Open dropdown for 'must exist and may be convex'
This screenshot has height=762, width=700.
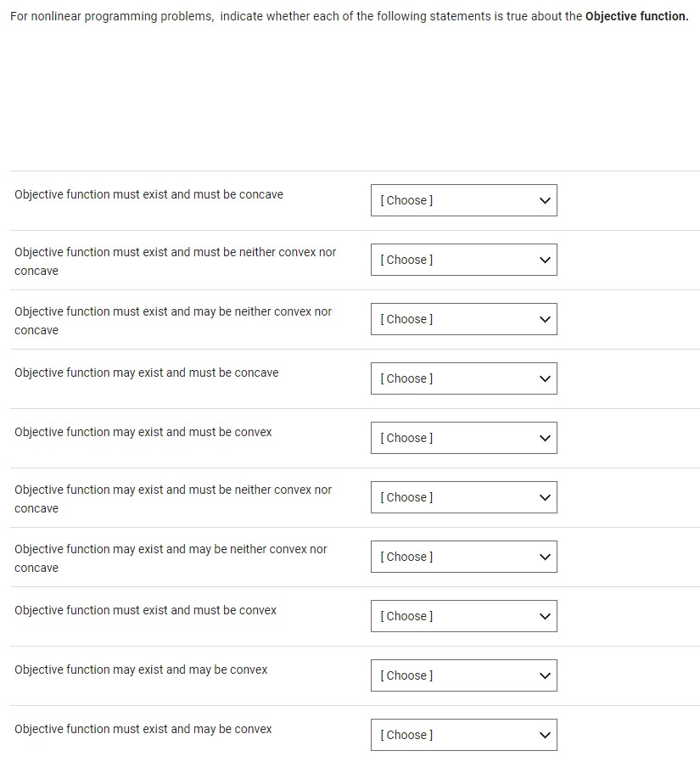[x=463, y=735]
